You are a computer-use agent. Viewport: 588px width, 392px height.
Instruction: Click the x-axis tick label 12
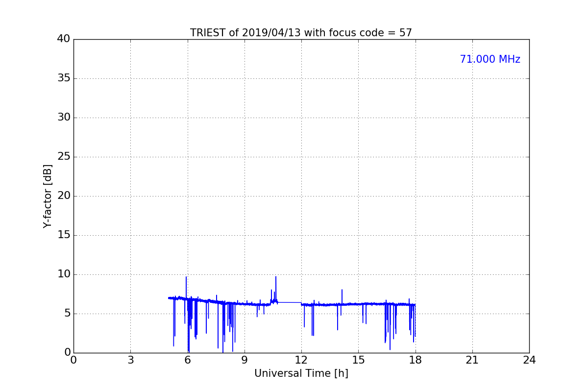coord(301,360)
